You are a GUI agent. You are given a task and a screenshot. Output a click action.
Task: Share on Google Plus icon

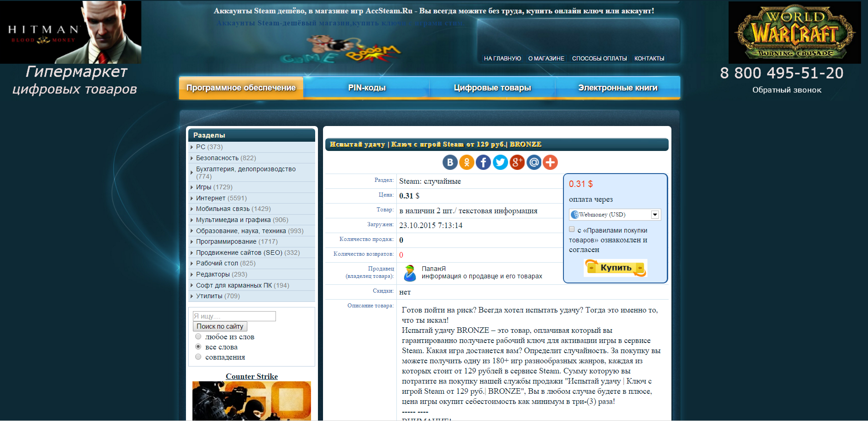pyautogui.click(x=517, y=162)
